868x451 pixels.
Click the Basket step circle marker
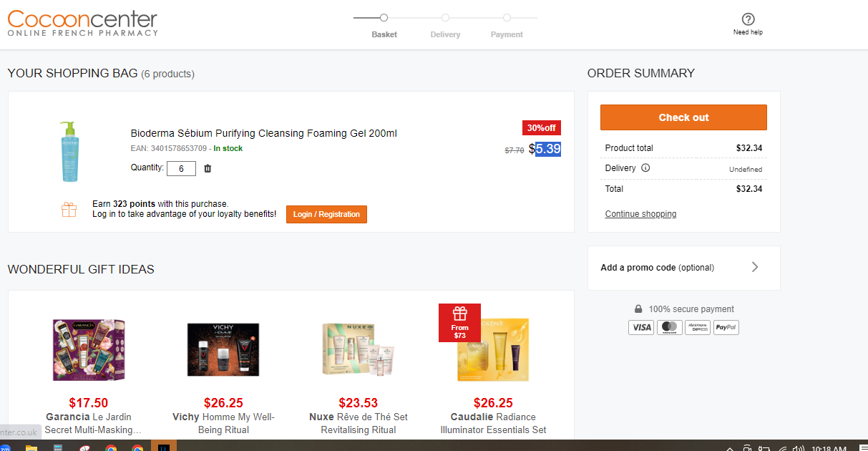click(x=384, y=17)
